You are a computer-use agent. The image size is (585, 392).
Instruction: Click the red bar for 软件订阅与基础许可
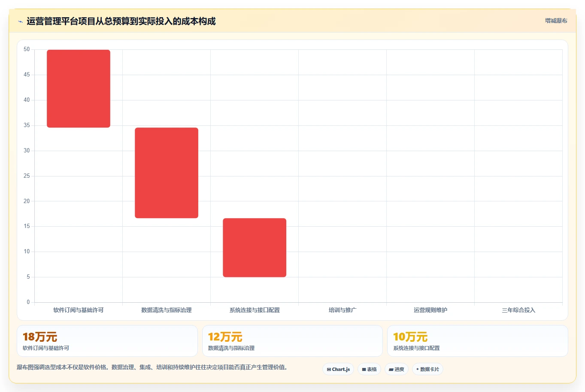pyautogui.click(x=79, y=88)
